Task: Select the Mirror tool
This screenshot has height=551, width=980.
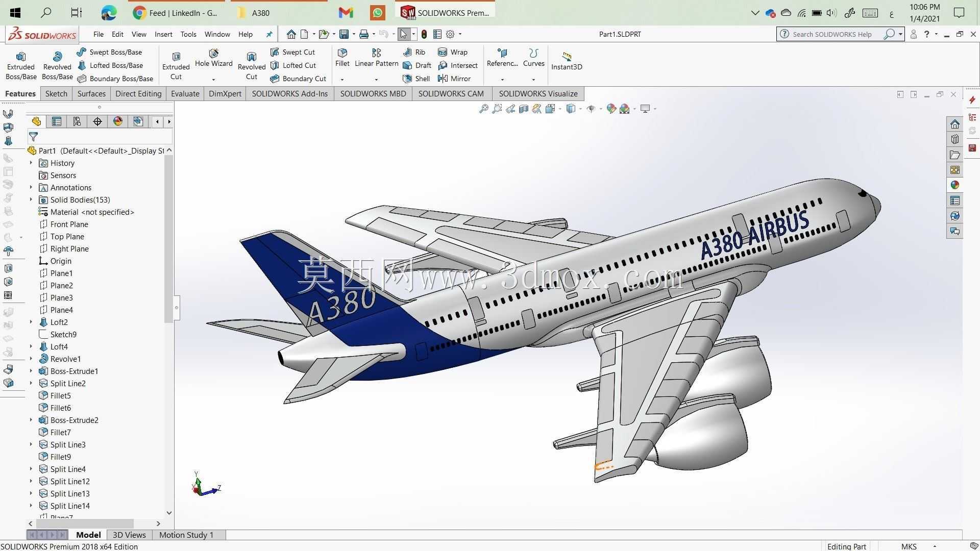Action: (454, 79)
